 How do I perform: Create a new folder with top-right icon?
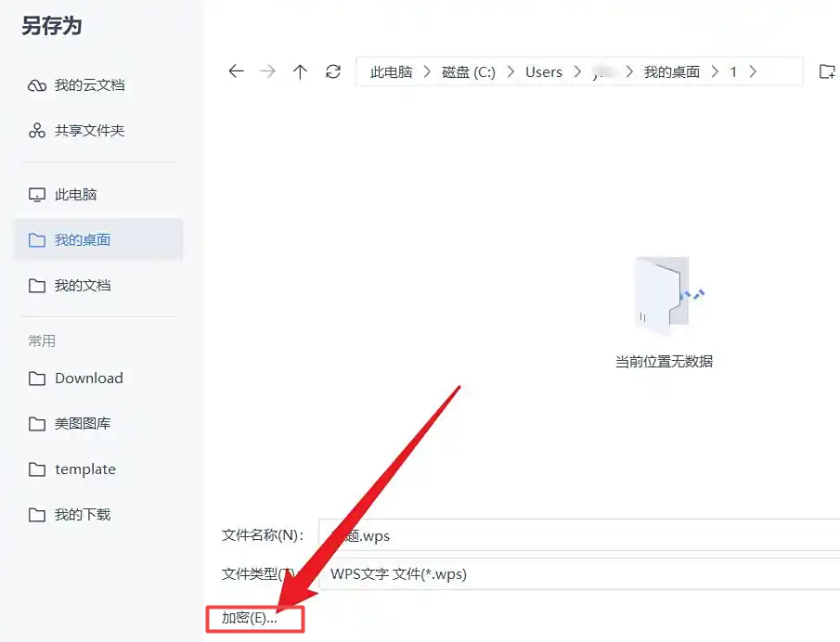[826, 71]
